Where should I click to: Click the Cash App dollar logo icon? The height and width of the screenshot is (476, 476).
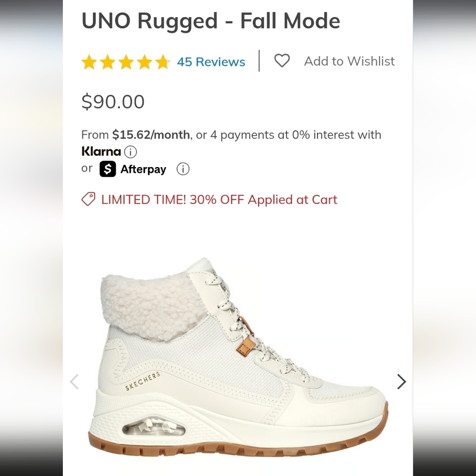(x=108, y=169)
